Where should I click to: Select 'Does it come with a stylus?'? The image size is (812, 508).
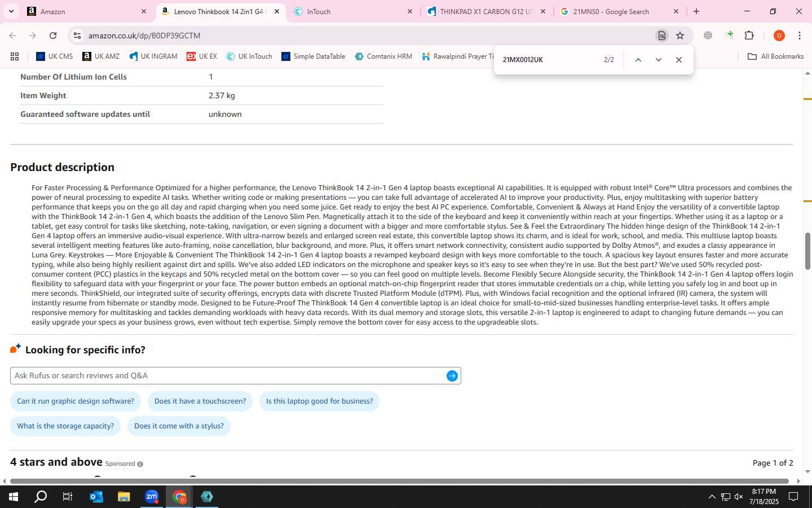pos(179,426)
